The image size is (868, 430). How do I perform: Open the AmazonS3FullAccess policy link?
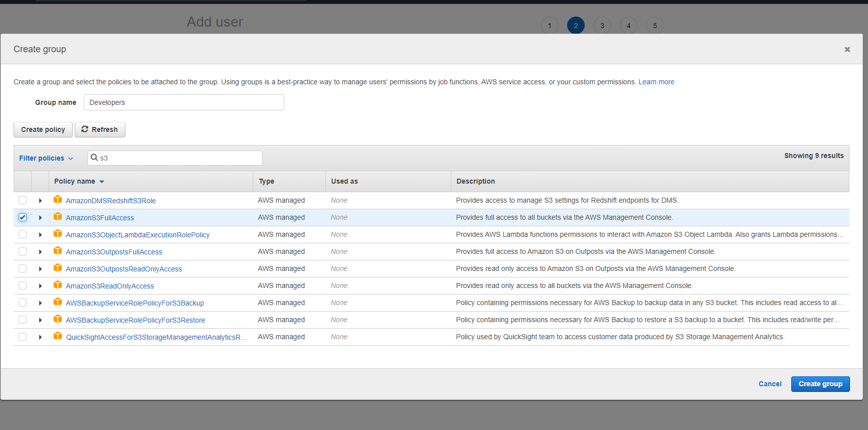(x=100, y=218)
